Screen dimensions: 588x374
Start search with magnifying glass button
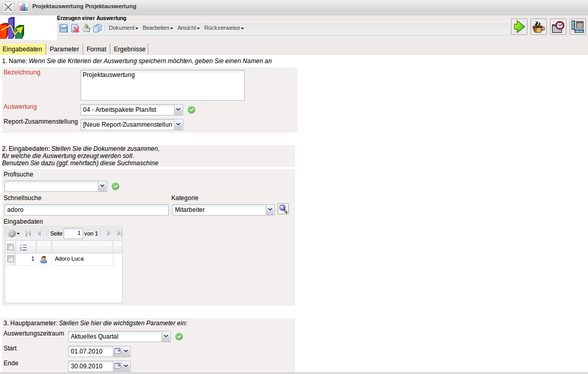(x=283, y=209)
